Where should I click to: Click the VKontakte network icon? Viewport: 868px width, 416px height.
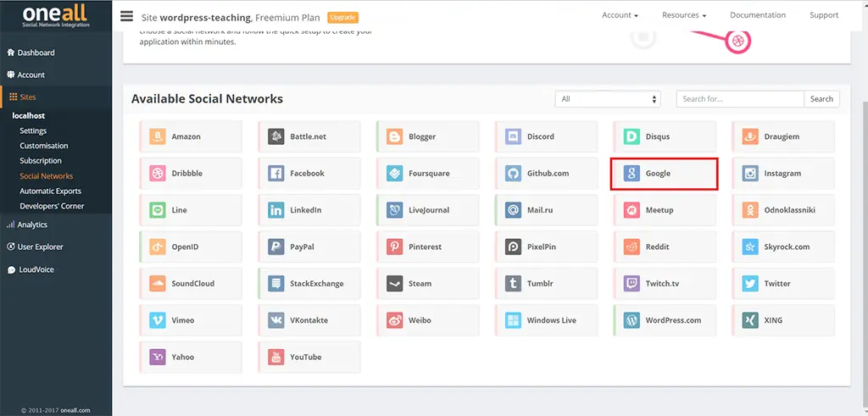[x=275, y=320]
